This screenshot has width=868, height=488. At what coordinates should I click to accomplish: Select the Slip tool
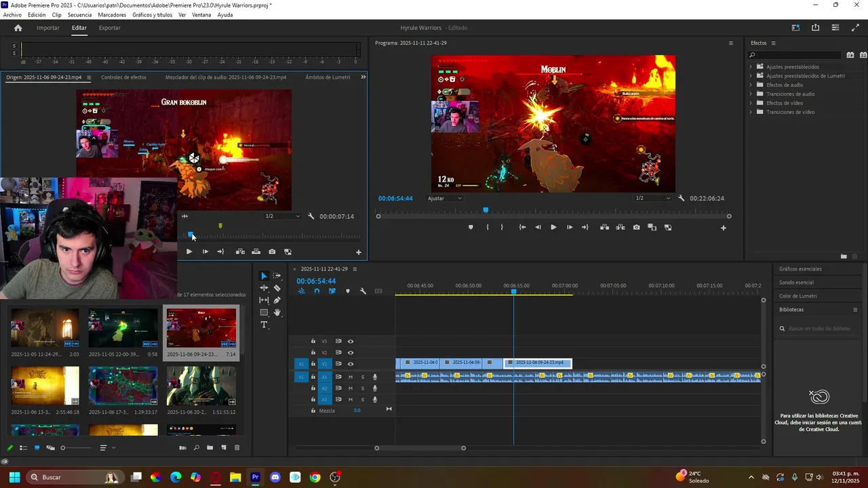(264, 300)
